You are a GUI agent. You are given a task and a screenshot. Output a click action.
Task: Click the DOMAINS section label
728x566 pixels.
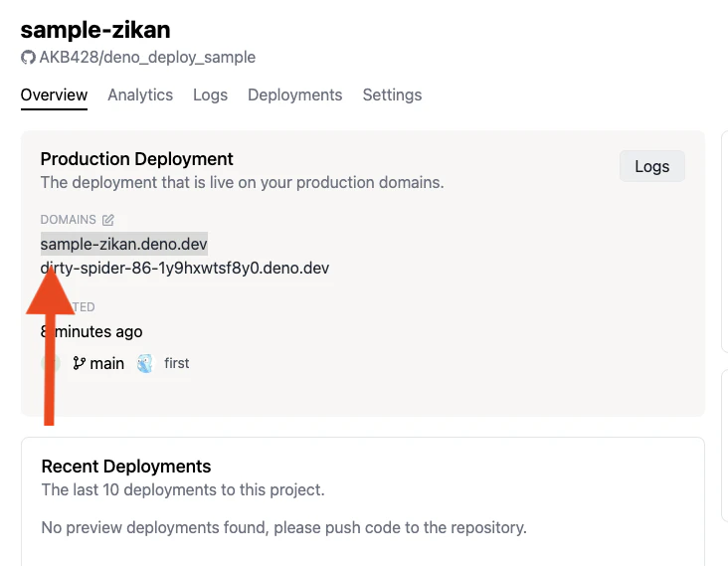point(69,220)
